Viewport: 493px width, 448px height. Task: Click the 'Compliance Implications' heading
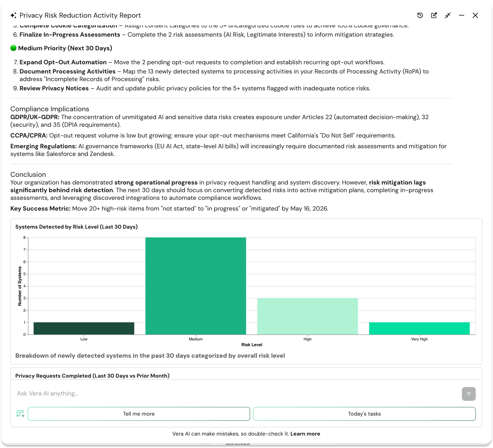point(50,109)
